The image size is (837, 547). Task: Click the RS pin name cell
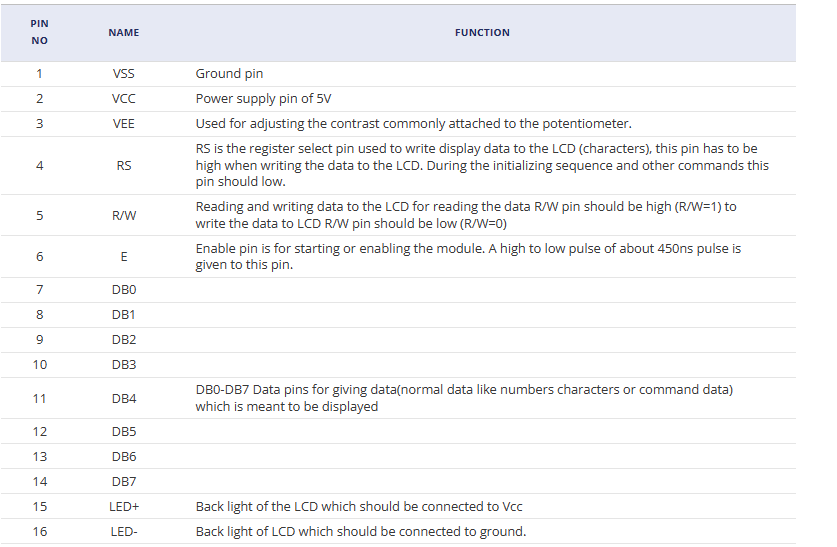124,166
